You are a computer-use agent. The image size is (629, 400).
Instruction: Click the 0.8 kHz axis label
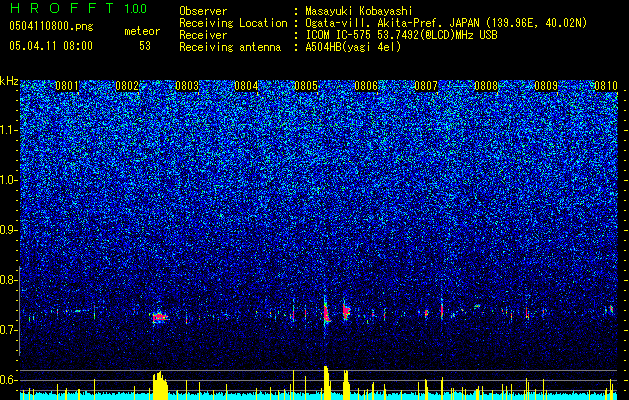9,280
